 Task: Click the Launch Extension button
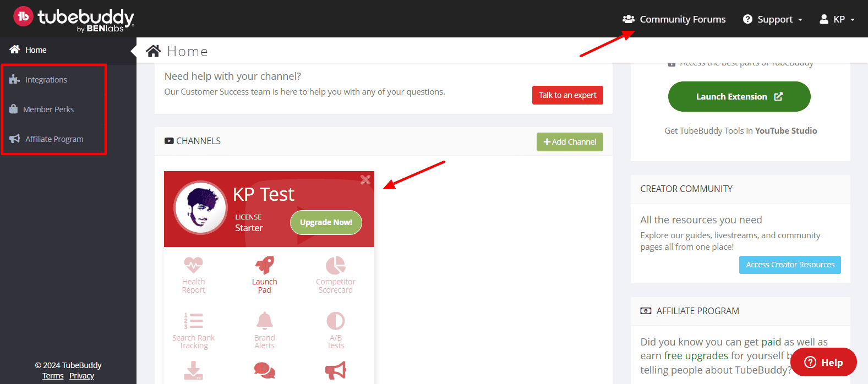tap(739, 97)
